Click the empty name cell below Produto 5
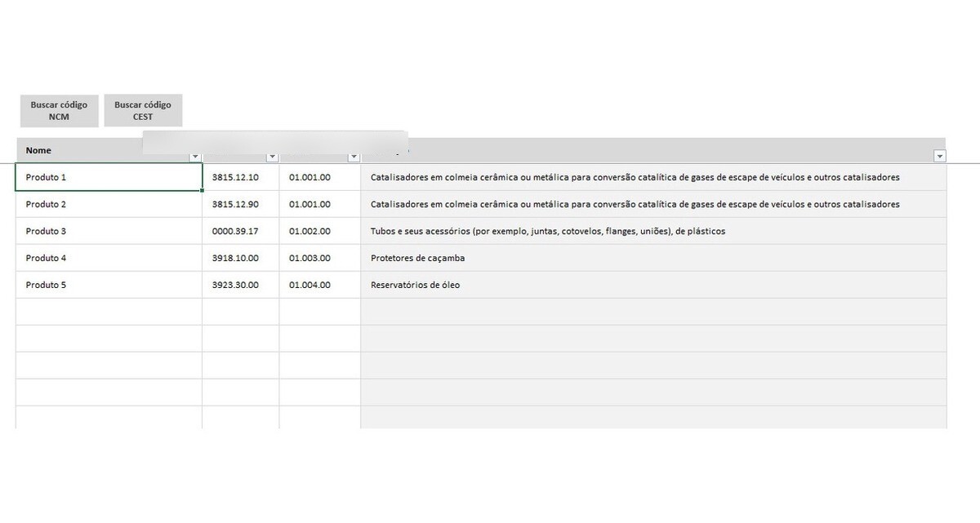 click(x=109, y=312)
